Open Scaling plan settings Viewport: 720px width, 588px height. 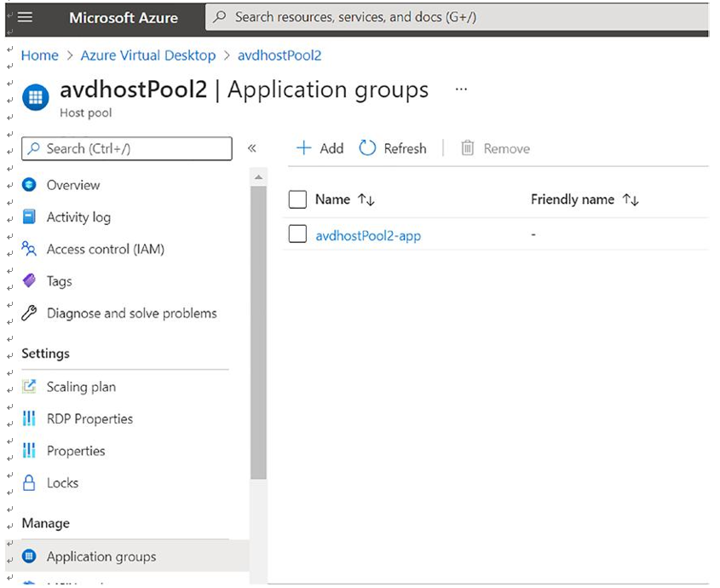[81, 387]
